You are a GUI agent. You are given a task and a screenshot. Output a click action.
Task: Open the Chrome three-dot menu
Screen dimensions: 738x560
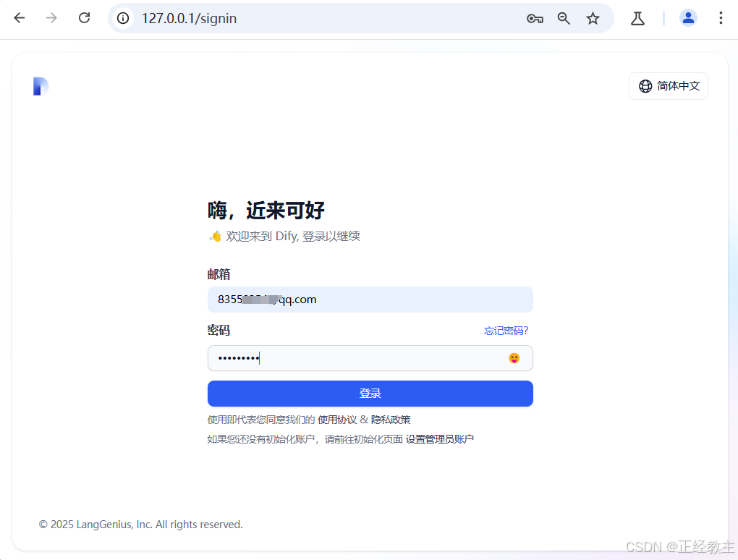click(721, 18)
